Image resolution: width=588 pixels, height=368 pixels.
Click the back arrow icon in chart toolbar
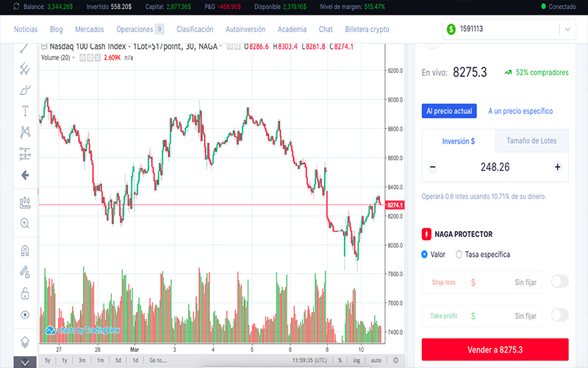[x=25, y=175]
